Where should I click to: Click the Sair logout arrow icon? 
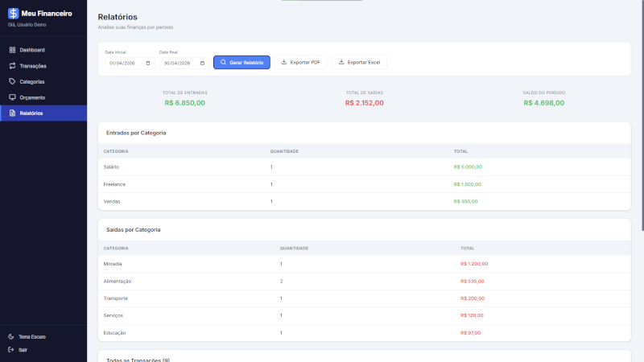click(x=11, y=350)
